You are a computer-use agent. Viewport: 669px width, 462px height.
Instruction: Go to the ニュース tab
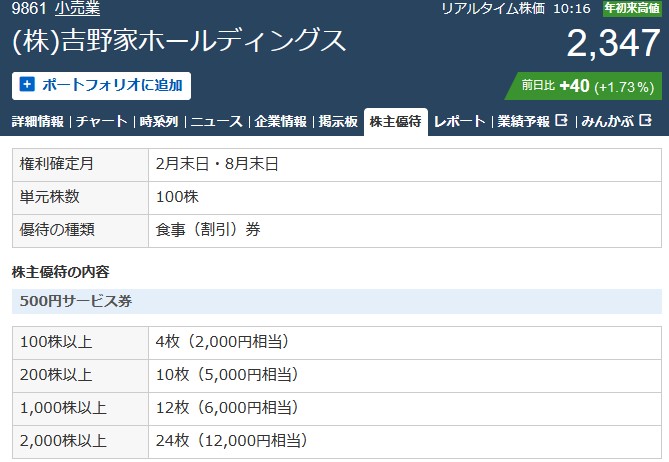click(x=216, y=122)
